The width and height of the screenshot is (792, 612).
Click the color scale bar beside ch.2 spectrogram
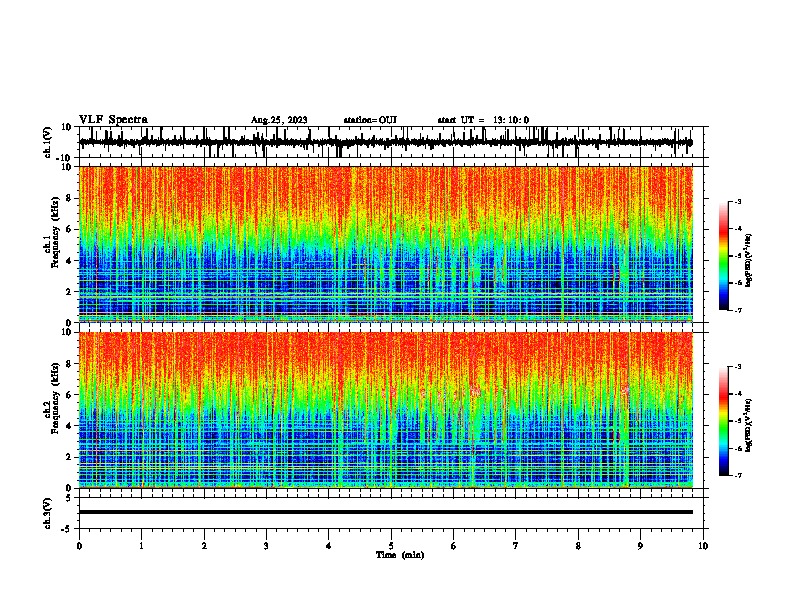[x=724, y=421]
